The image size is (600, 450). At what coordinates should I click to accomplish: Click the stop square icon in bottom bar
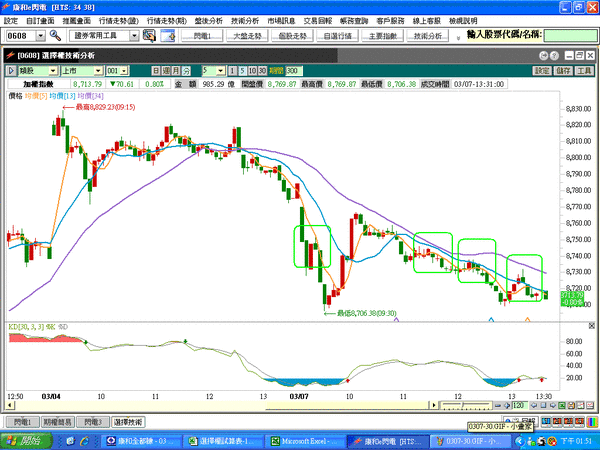pyautogui.click(x=543, y=405)
